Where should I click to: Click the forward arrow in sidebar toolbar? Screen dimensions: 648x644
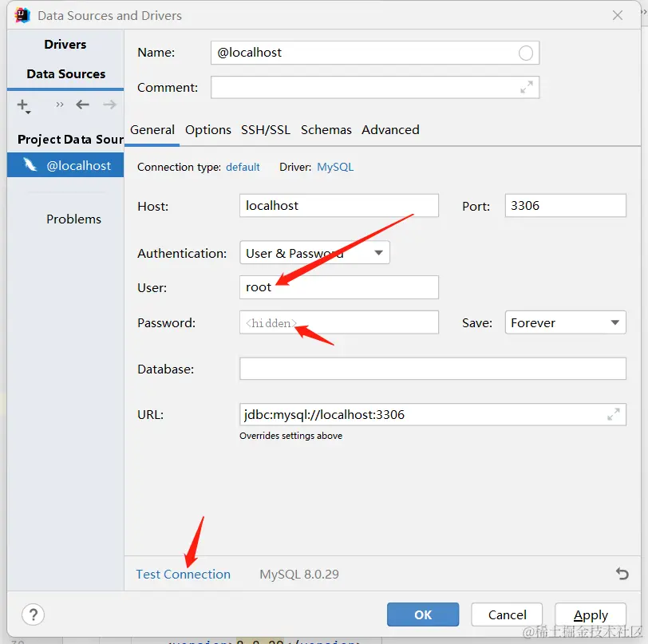click(x=109, y=105)
